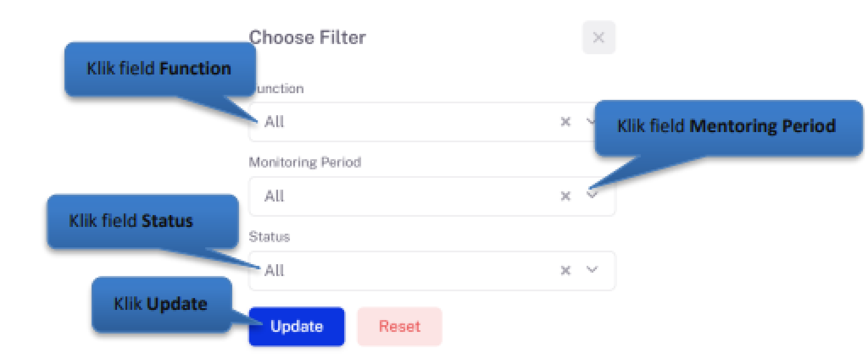
Task: Expand the Function dropdown
Action: [592, 122]
